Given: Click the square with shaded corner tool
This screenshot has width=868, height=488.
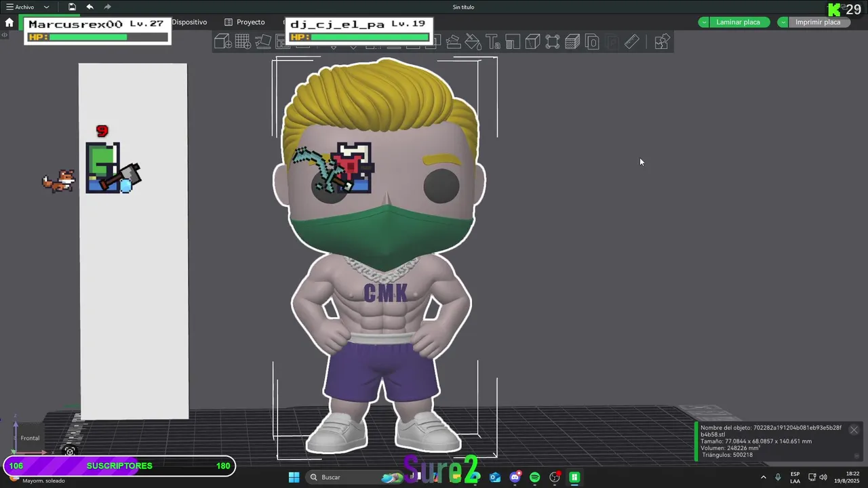Looking at the screenshot, I should pyautogui.click(x=513, y=42).
